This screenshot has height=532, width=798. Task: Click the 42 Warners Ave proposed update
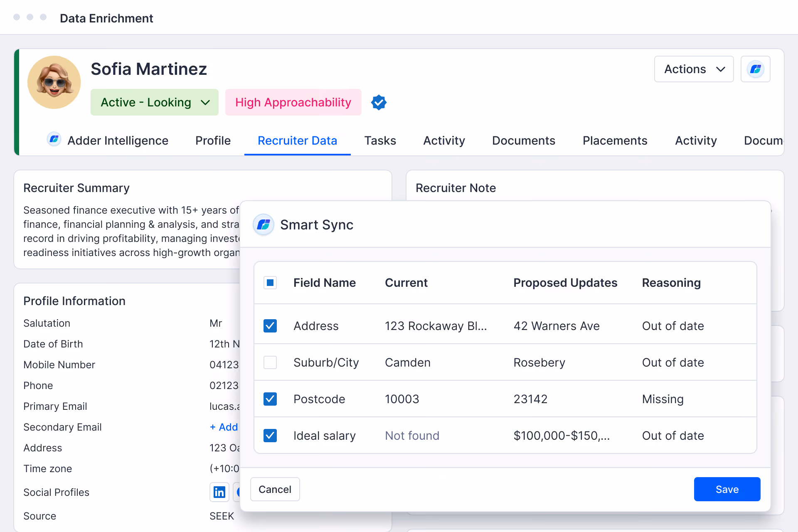pyautogui.click(x=557, y=326)
